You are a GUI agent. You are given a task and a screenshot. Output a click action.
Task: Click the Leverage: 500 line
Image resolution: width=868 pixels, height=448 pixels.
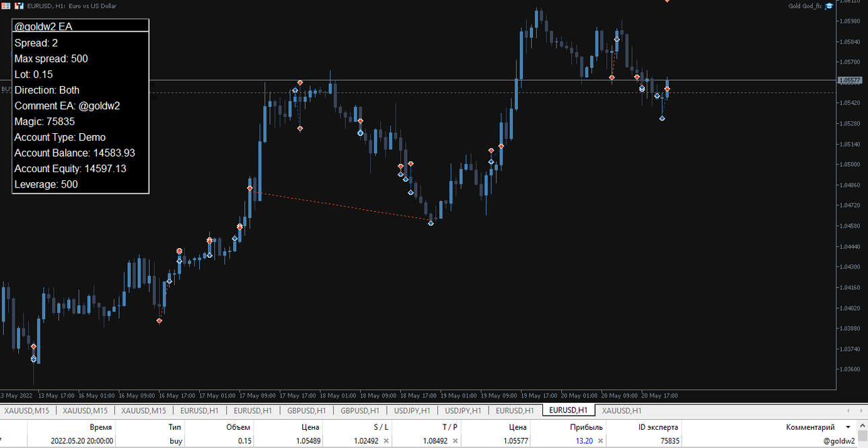coord(46,184)
